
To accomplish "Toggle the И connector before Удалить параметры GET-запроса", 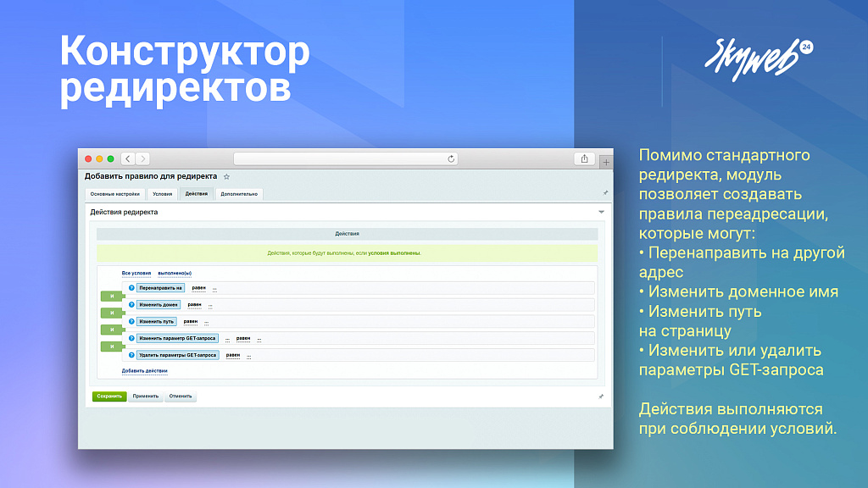I will 111,346.
